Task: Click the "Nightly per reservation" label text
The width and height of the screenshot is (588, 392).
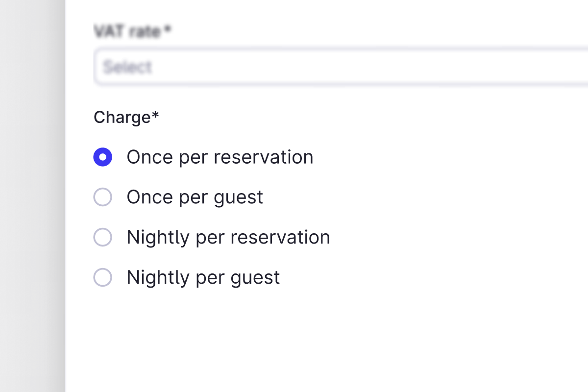Action: pos(228,238)
